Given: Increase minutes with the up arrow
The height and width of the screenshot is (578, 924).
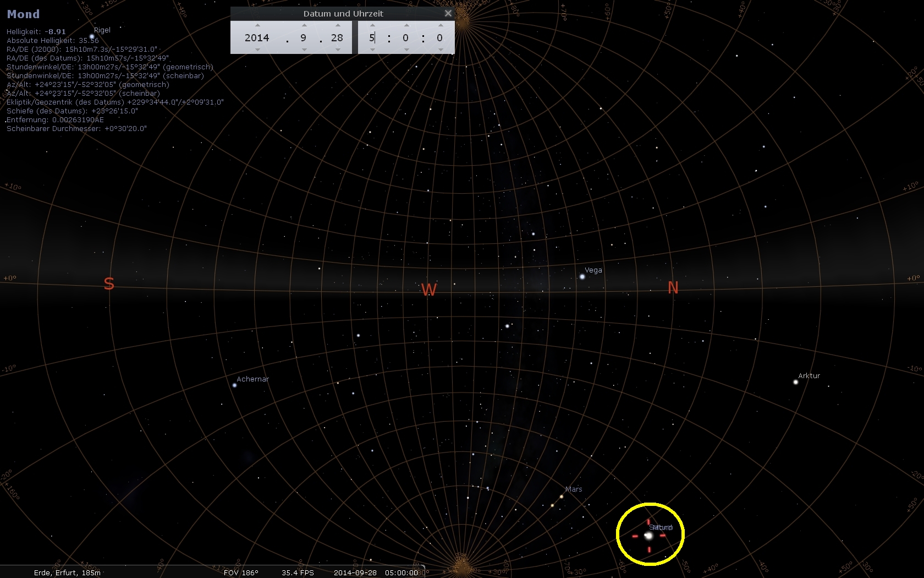Looking at the screenshot, I should (406, 25).
